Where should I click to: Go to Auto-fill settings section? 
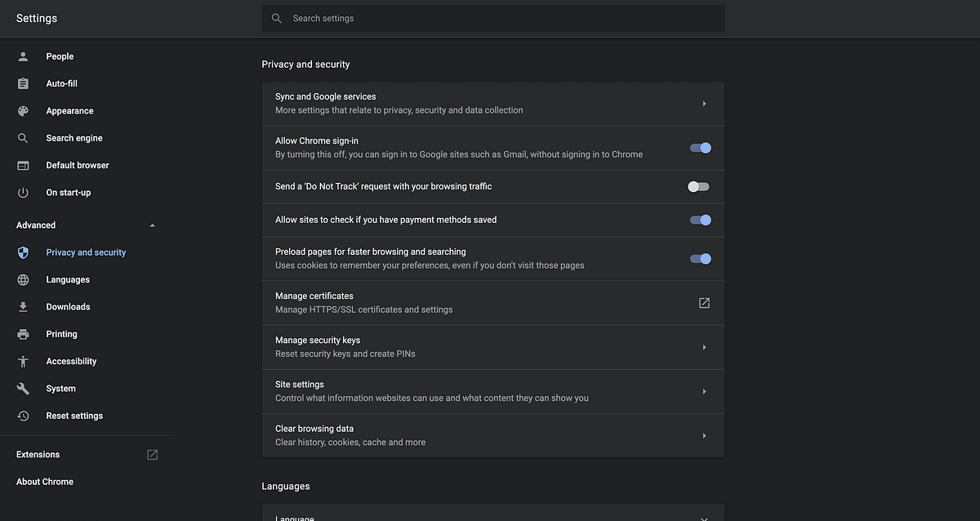pyautogui.click(x=62, y=83)
